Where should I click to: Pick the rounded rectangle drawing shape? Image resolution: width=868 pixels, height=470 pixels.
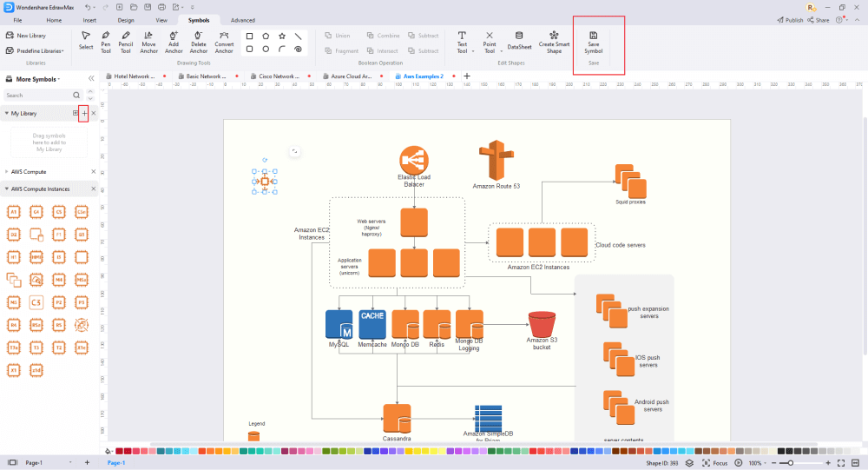(249, 49)
